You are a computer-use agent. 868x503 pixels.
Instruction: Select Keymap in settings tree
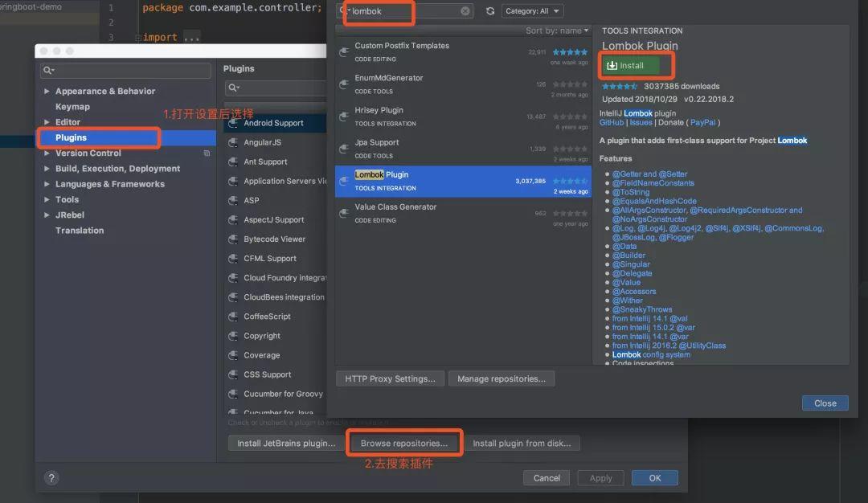[x=72, y=107]
